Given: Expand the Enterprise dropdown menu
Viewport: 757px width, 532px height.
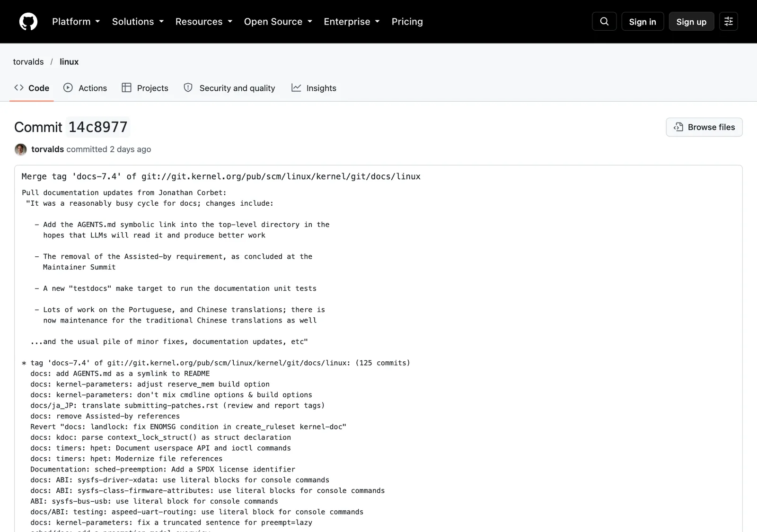Looking at the screenshot, I should (x=352, y=22).
